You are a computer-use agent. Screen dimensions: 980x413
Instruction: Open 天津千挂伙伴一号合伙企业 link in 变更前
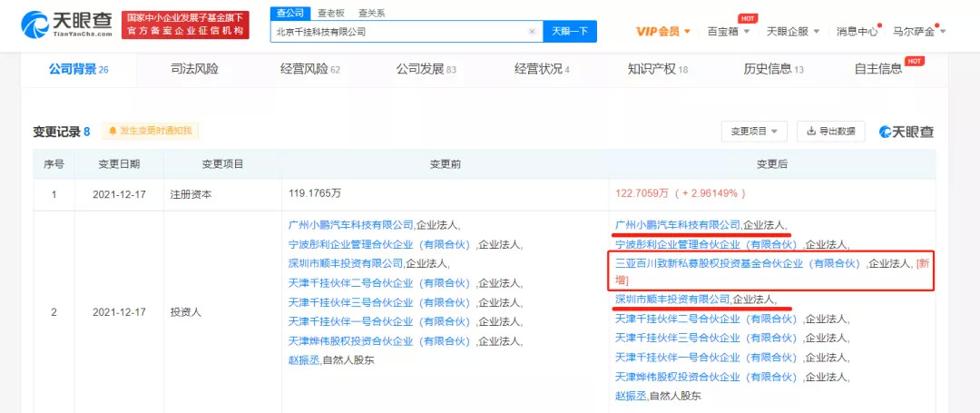coord(378,322)
